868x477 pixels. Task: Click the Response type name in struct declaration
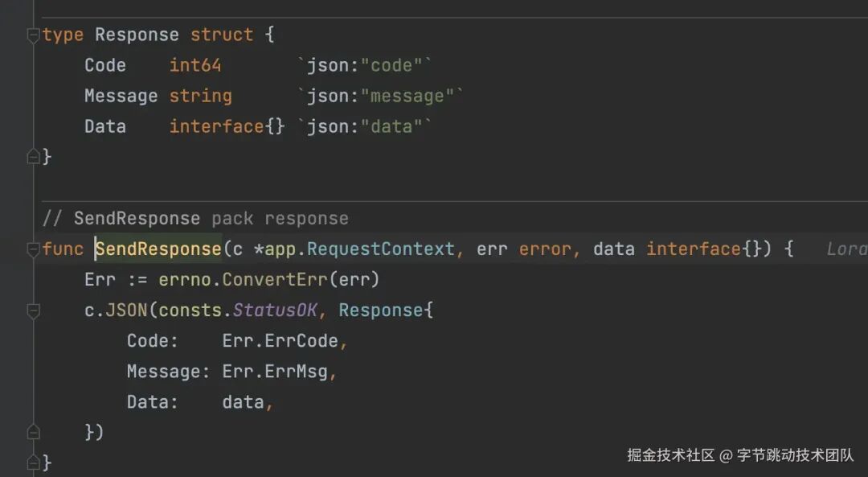(137, 35)
